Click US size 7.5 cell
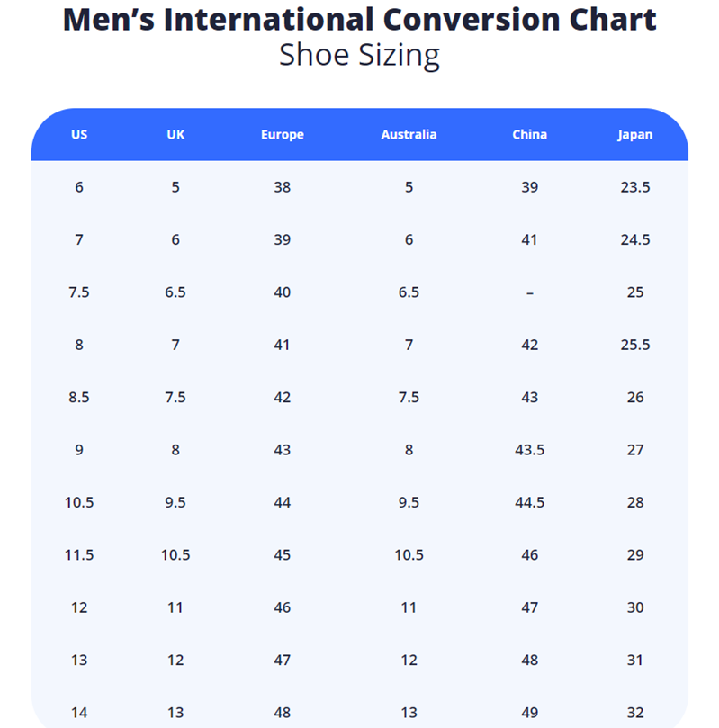Image resolution: width=719 pixels, height=728 pixels. pos(79,292)
